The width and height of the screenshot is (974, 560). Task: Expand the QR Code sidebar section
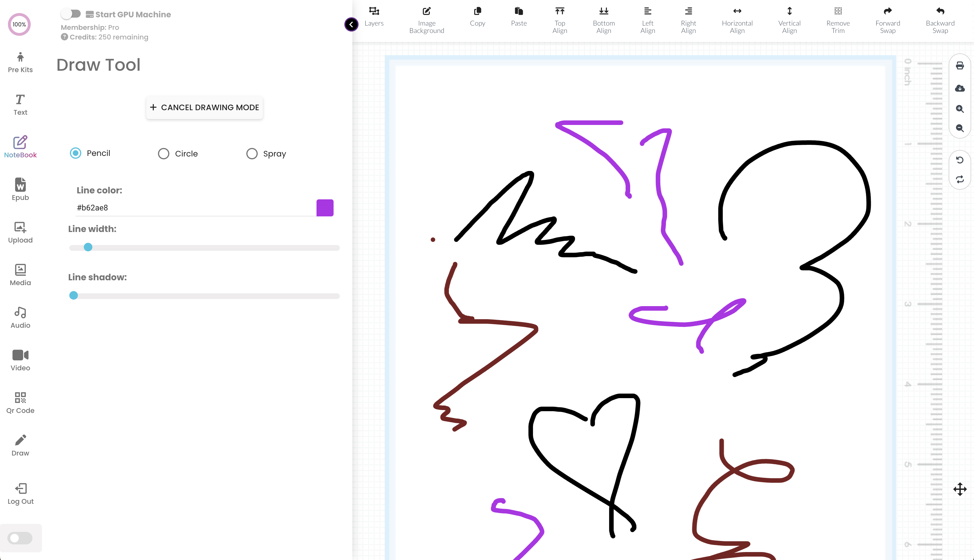[x=20, y=402]
